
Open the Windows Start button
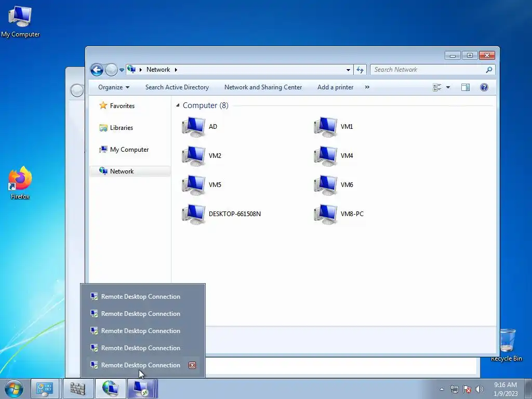(x=14, y=389)
